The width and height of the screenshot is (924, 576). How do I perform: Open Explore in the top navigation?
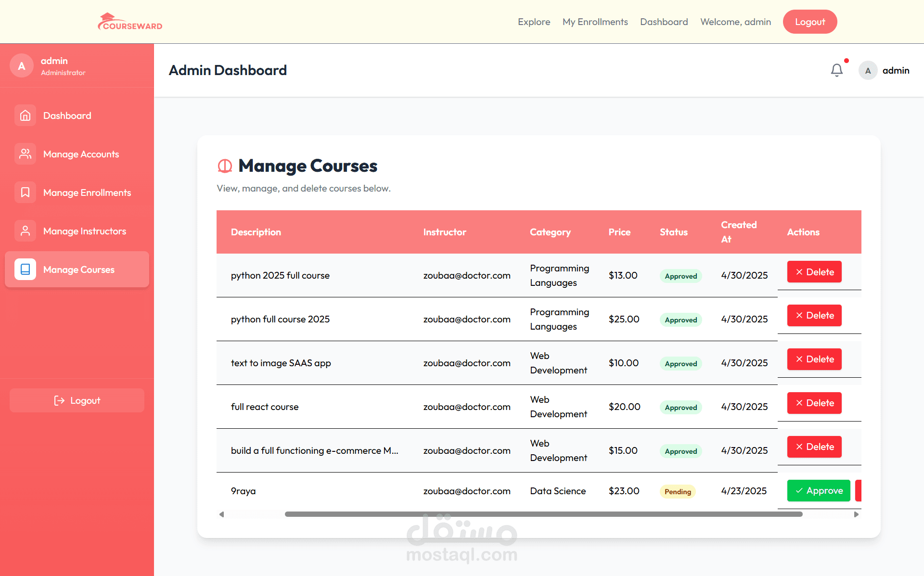tap(534, 22)
